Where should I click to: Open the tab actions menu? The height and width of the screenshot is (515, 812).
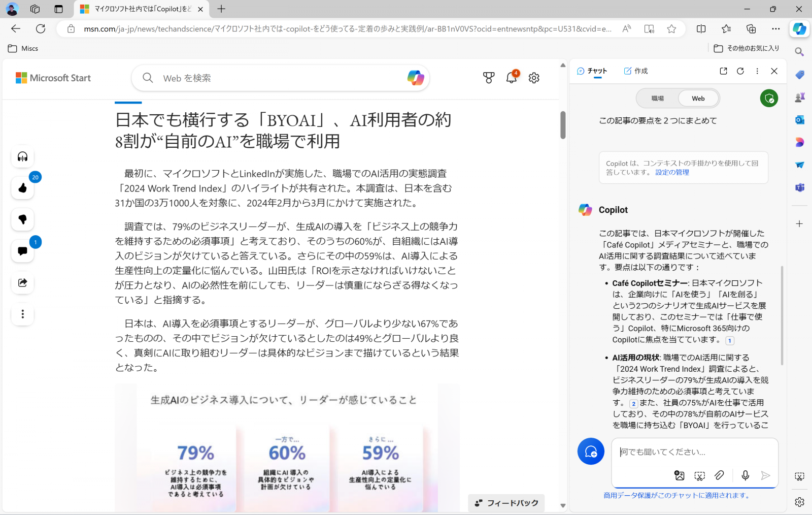[x=59, y=9]
